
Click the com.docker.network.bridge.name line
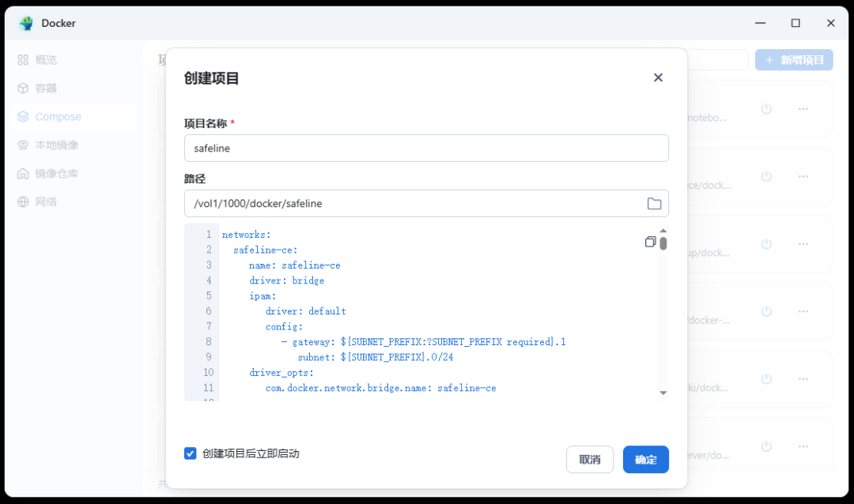pyautogui.click(x=380, y=388)
